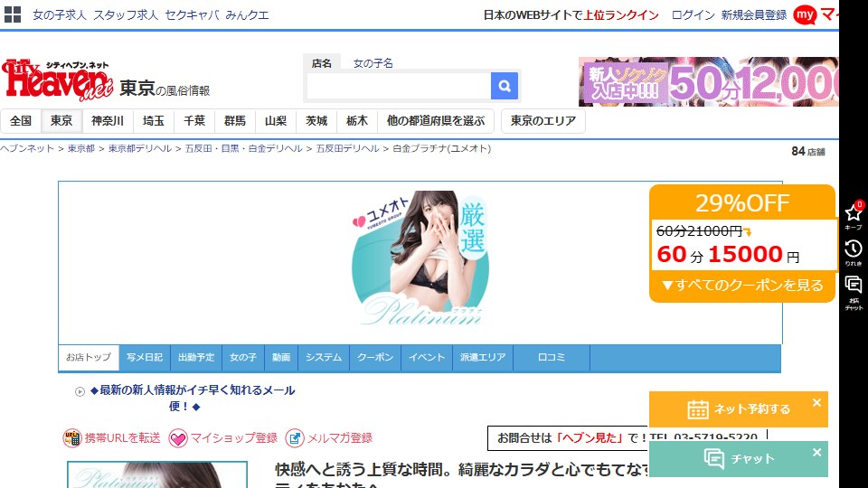
Task: Switch to the 女の子名 search tab
Action: (x=373, y=63)
